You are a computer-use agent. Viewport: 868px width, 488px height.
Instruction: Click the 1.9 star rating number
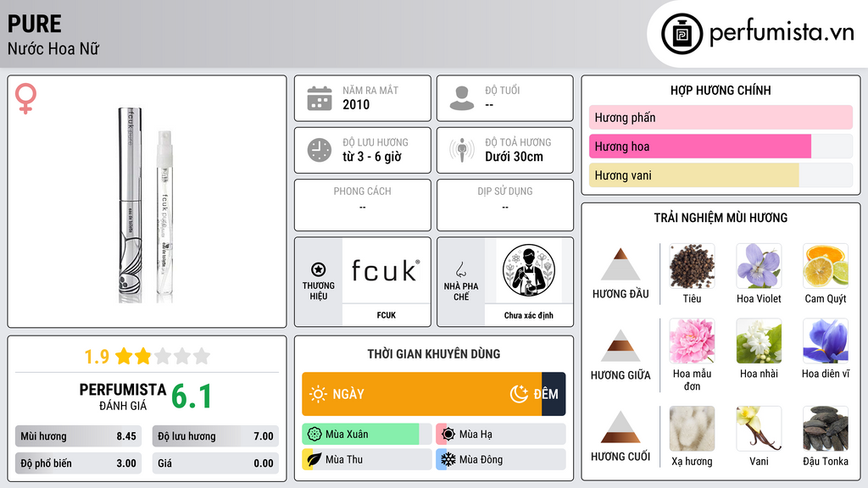click(97, 357)
